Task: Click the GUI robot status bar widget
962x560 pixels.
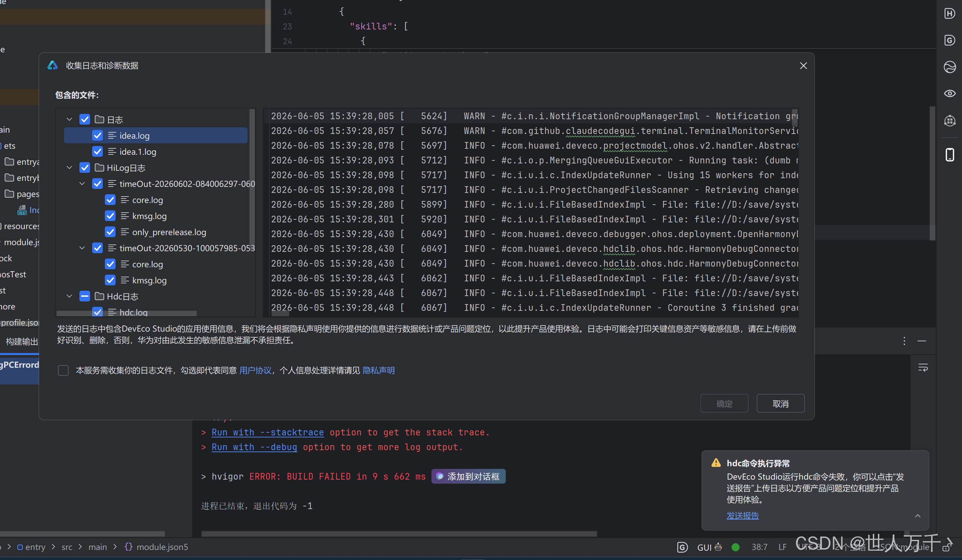Action: pyautogui.click(x=709, y=547)
